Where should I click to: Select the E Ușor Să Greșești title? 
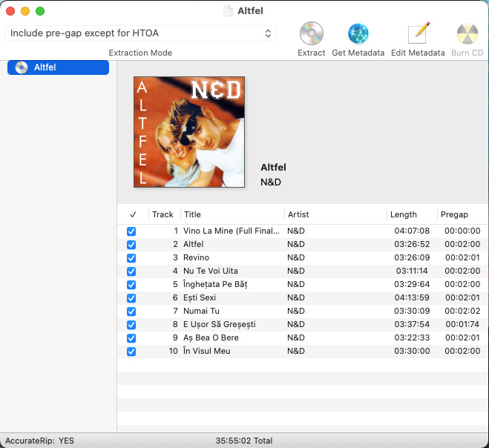[x=219, y=324]
